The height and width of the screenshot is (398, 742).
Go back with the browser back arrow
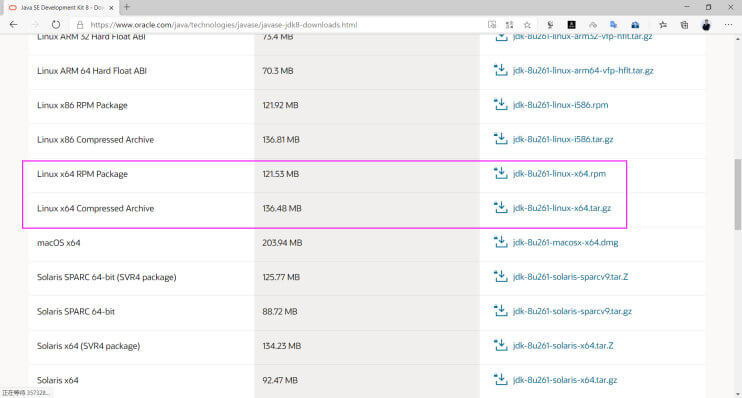[x=13, y=25]
